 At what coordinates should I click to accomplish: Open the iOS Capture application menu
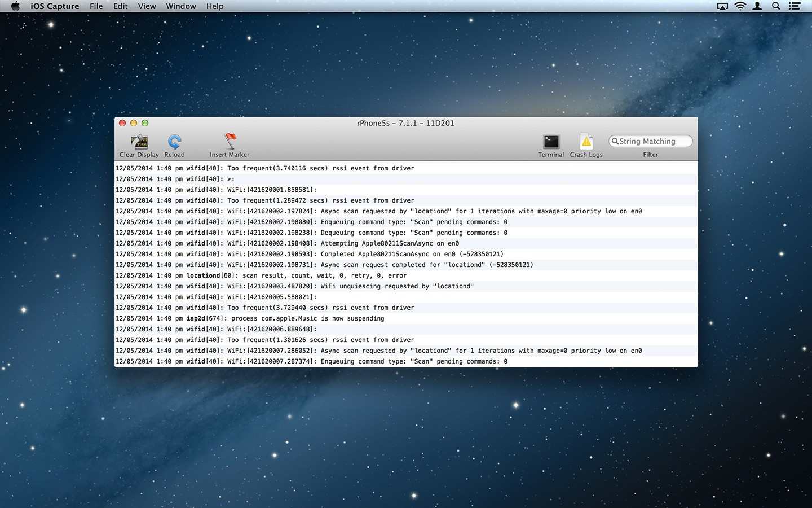coord(55,6)
